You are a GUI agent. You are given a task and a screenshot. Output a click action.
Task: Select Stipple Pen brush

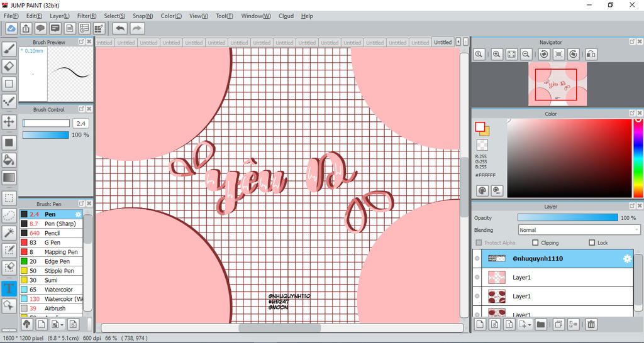(52, 271)
